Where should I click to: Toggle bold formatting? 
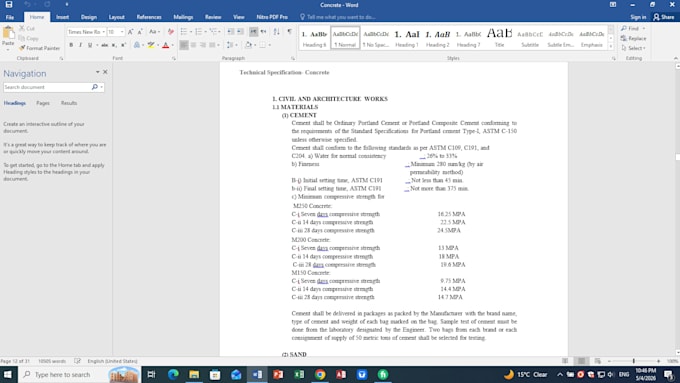71,45
